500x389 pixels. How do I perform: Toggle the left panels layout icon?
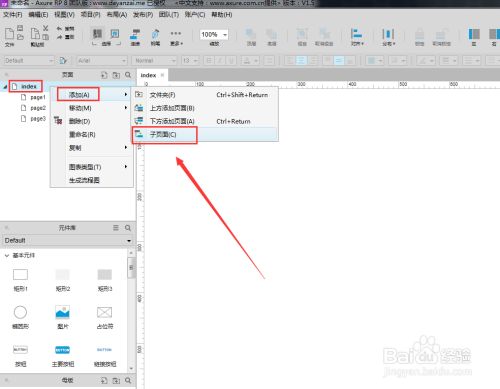[474, 34]
